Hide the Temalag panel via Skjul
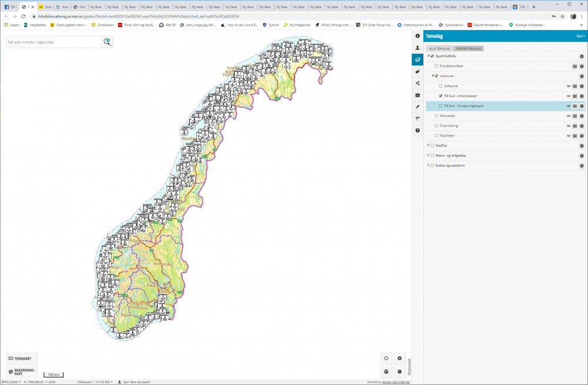Screen dimensions: 588x385 pyautogui.click(x=580, y=36)
